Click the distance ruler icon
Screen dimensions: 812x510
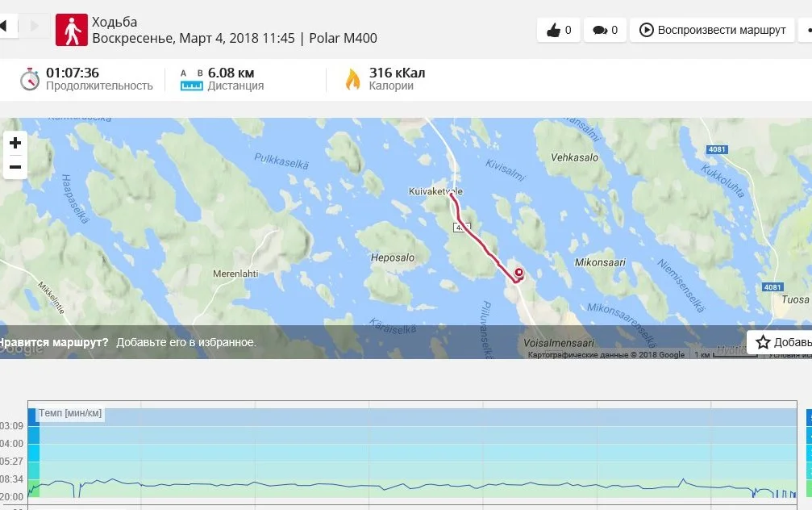point(191,80)
